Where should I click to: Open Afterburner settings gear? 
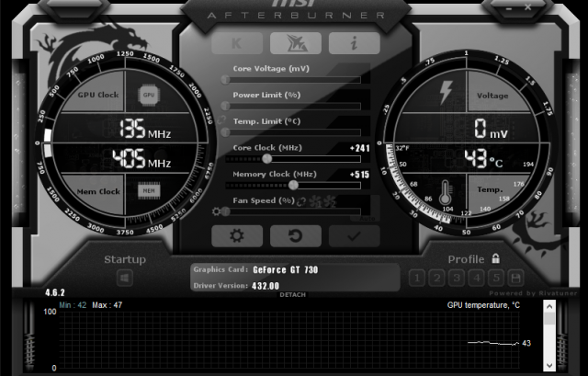236,235
